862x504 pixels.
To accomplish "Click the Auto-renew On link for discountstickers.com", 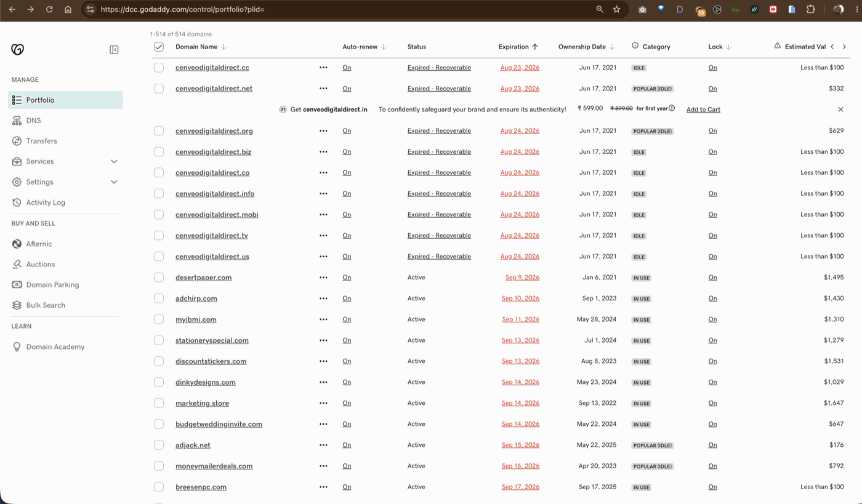I will point(347,361).
